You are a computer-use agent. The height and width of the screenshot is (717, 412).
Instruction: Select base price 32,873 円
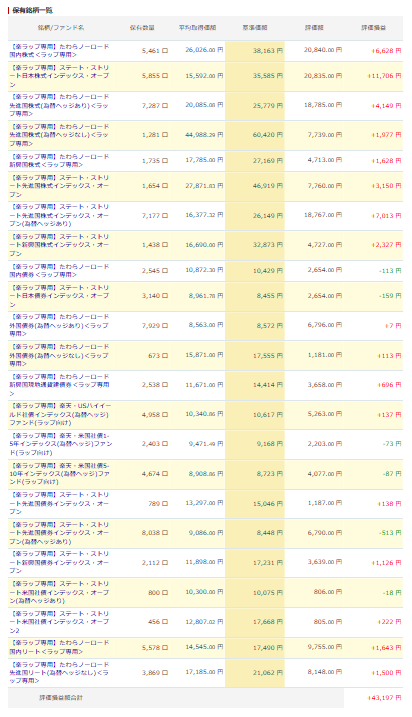(268, 245)
